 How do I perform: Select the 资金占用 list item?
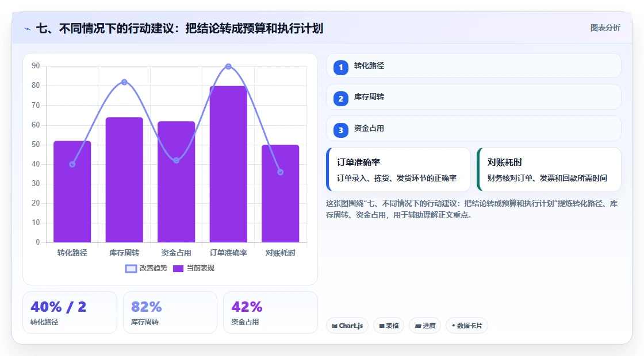pos(474,129)
